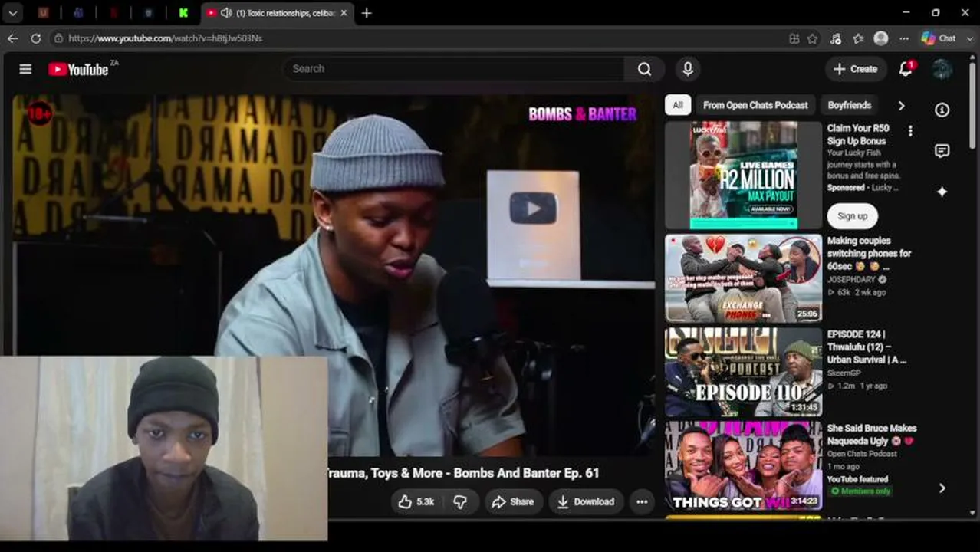Open a new browser tab

click(x=367, y=13)
